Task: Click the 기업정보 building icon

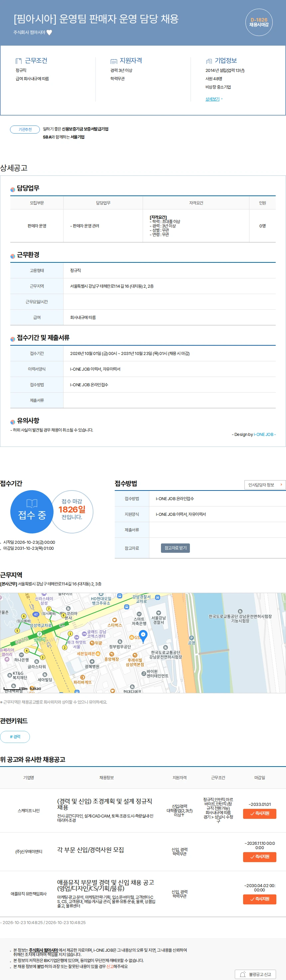Action: pos(209,61)
